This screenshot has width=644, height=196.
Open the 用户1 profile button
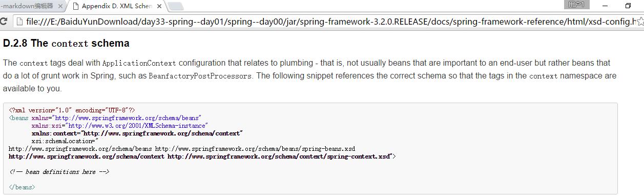576,5
